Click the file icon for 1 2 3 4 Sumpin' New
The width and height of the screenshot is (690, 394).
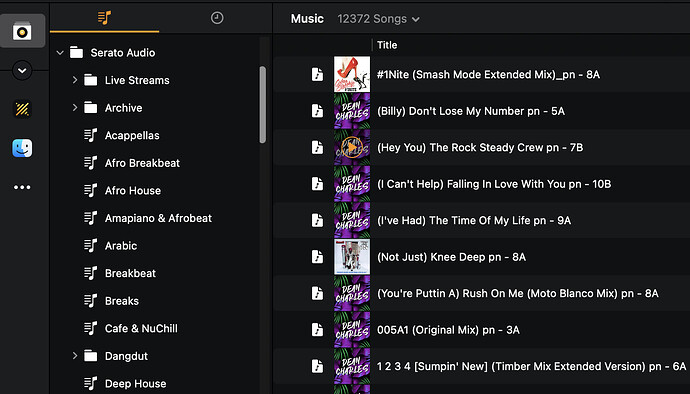click(317, 366)
